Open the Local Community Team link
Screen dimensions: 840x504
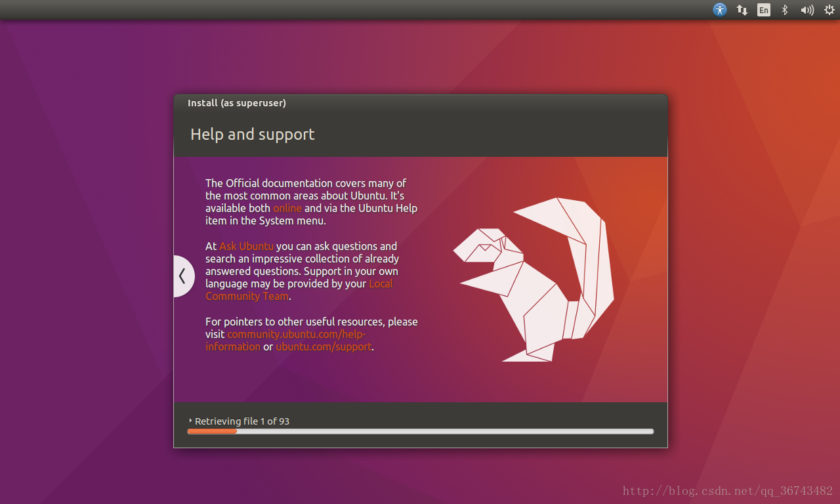click(x=299, y=290)
